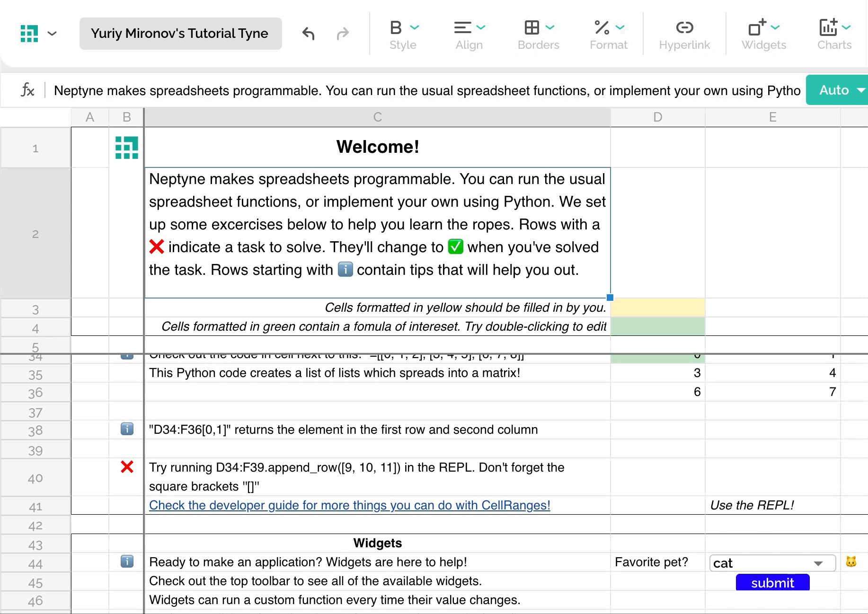Viewport: 868px width, 614px height.
Task: Select column A header
Action: click(x=90, y=117)
